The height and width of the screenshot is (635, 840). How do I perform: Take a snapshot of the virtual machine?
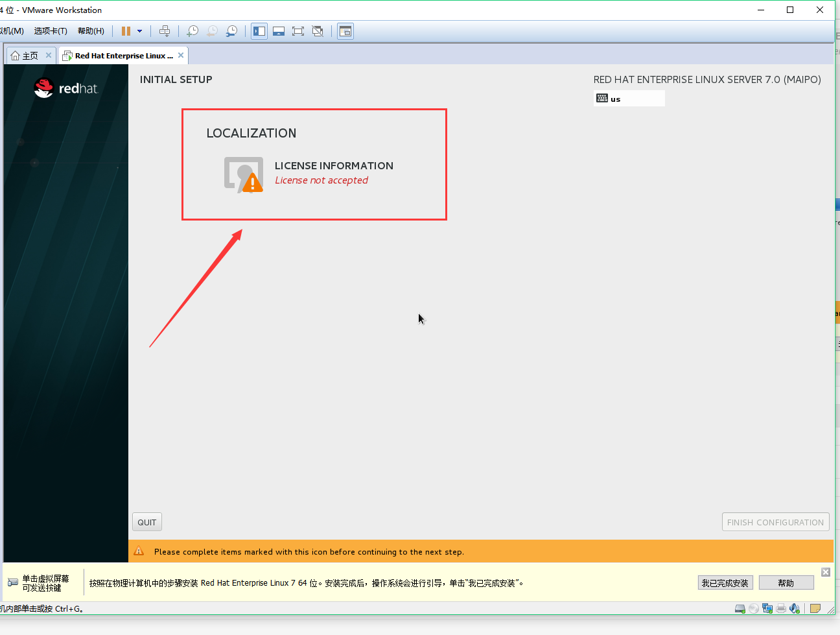click(x=192, y=31)
